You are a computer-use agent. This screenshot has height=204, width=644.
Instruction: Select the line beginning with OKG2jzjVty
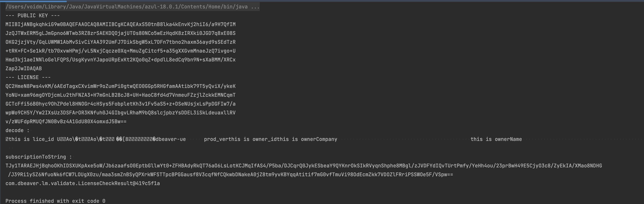pos(121,42)
